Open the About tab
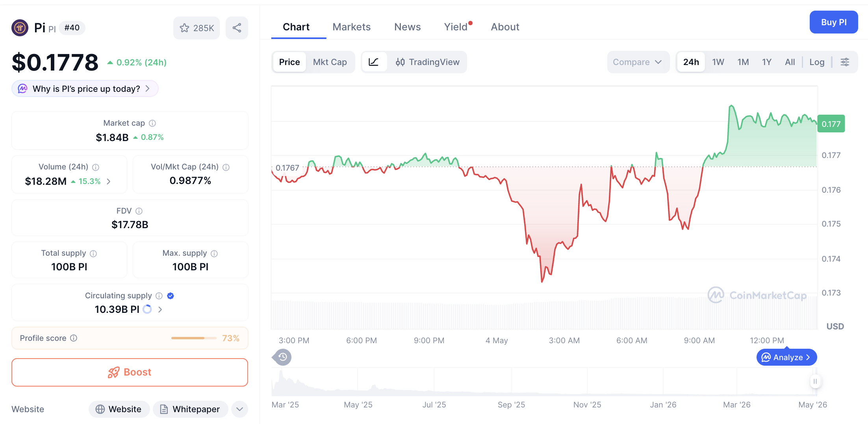 [x=505, y=27]
